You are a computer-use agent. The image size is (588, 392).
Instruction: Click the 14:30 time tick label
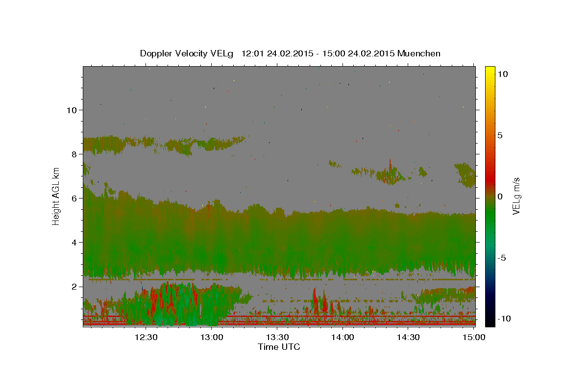pyautogui.click(x=408, y=337)
